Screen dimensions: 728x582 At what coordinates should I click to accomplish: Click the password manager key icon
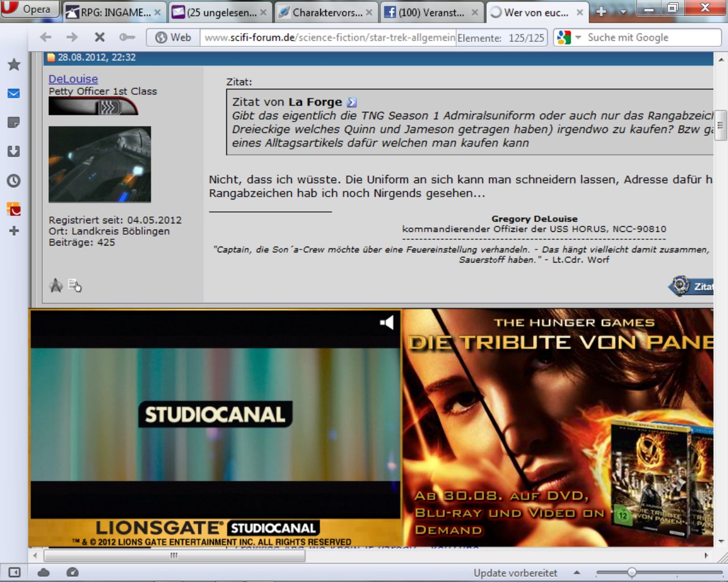coord(126,38)
